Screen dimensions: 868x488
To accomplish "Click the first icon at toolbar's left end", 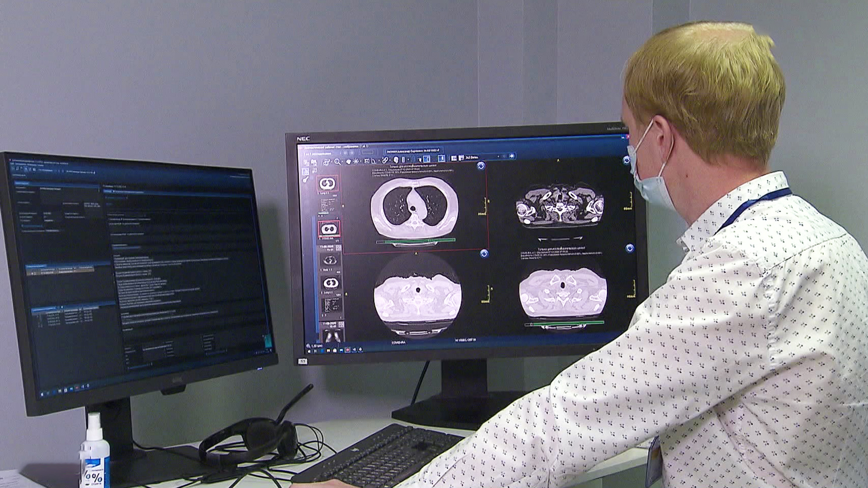I will 306,163.
